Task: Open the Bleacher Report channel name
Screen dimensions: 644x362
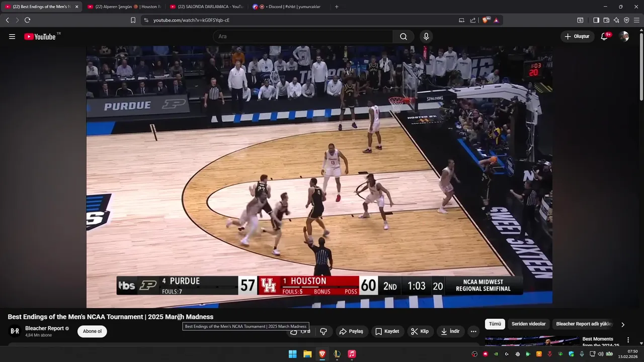Action: (x=44, y=328)
